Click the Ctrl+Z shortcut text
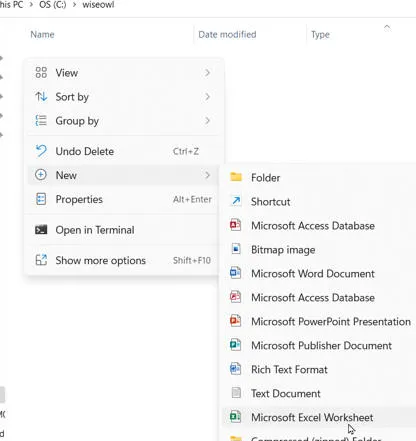The width and height of the screenshot is (416, 441). 186,151
